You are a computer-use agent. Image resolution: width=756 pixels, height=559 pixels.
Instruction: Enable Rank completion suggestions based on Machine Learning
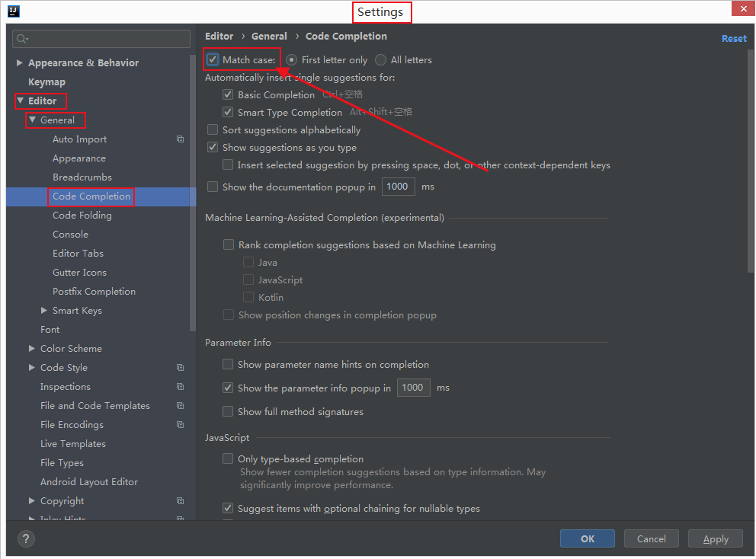[229, 244]
